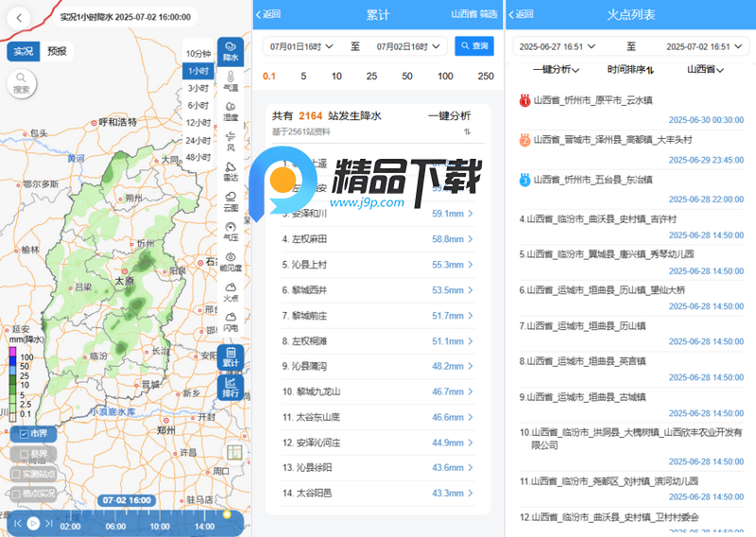The height and width of the screenshot is (537, 756).
Task: Select the 100 rainfall threshold tab
Action: (x=445, y=77)
